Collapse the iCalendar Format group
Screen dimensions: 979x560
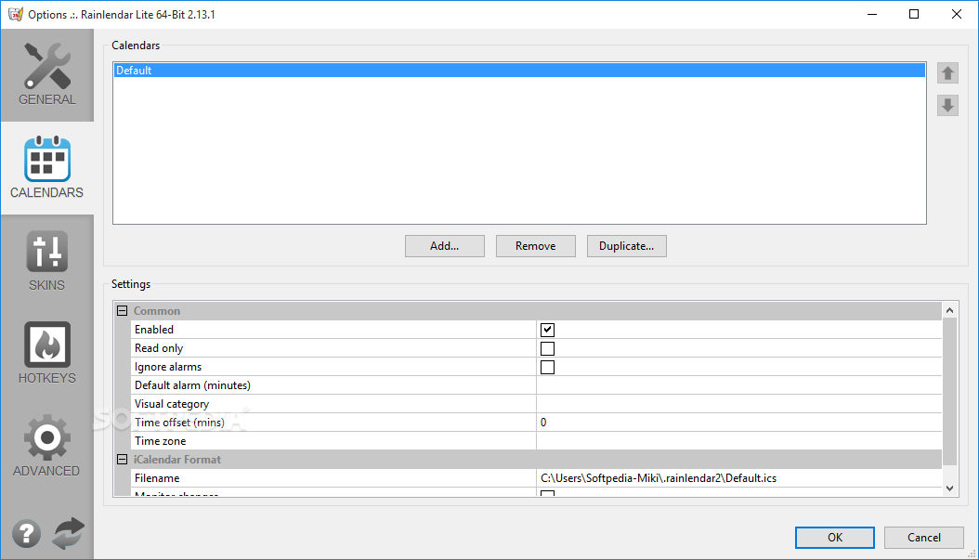[123, 460]
